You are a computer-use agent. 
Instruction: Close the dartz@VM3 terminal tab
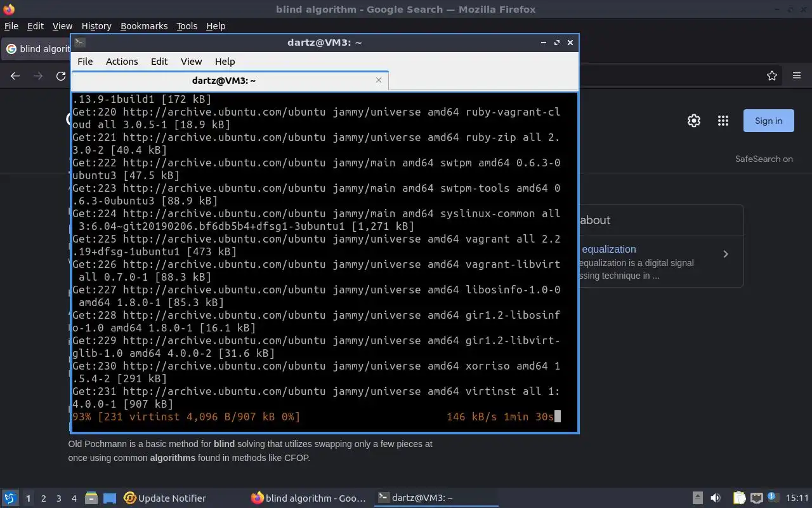coord(379,80)
